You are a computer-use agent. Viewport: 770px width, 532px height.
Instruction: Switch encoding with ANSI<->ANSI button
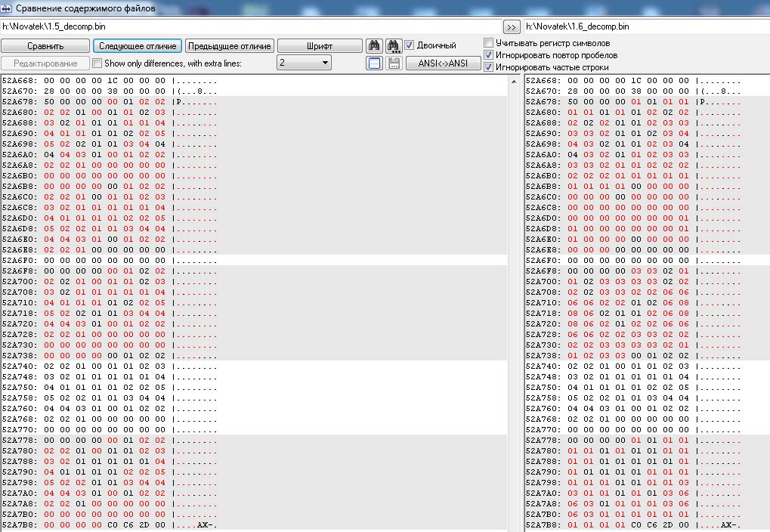click(443, 63)
